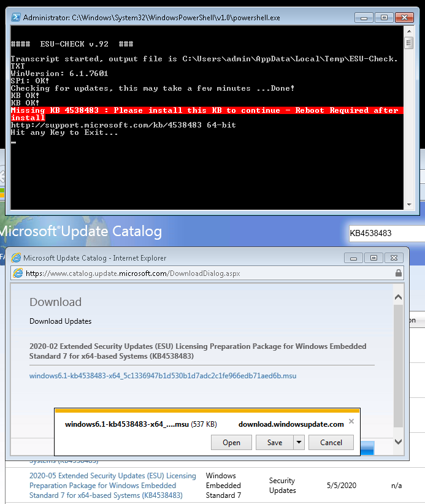Viewport: 425px width, 504px height.
Task: Click the 5/5/2020 date cell
Action: pos(342,486)
